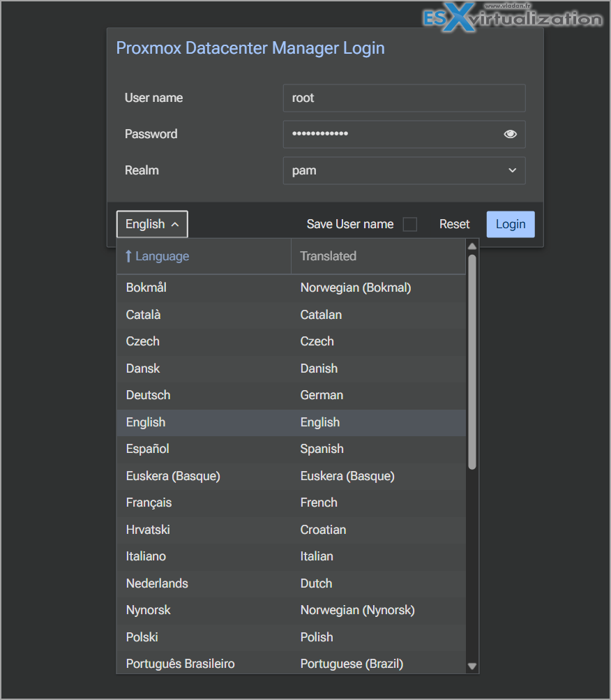Select the Español language option
611x700 pixels.
point(147,449)
